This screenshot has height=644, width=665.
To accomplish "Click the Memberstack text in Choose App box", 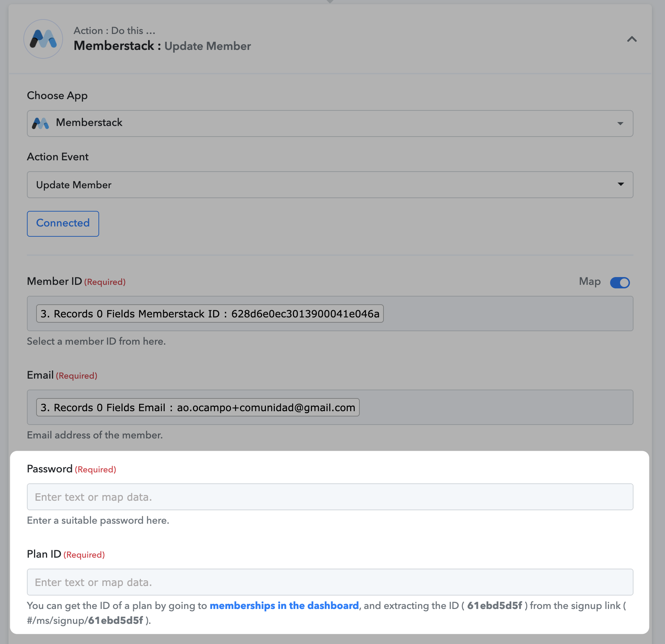I will (89, 122).
